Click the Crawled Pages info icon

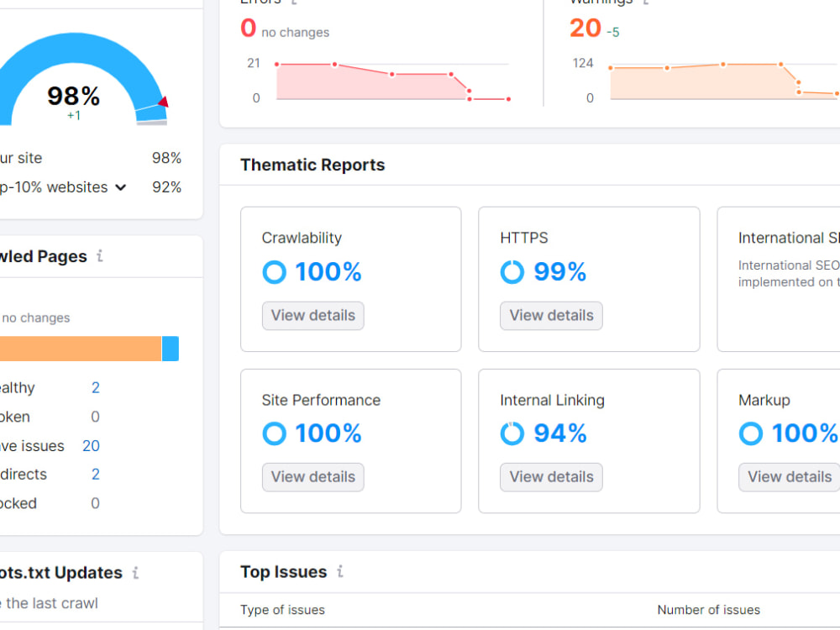(x=100, y=256)
